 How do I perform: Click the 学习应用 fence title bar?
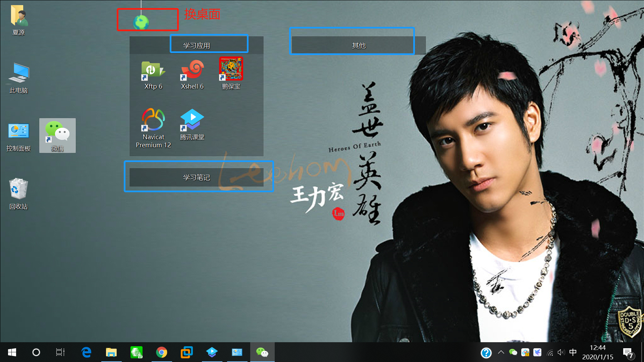[197, 45]
